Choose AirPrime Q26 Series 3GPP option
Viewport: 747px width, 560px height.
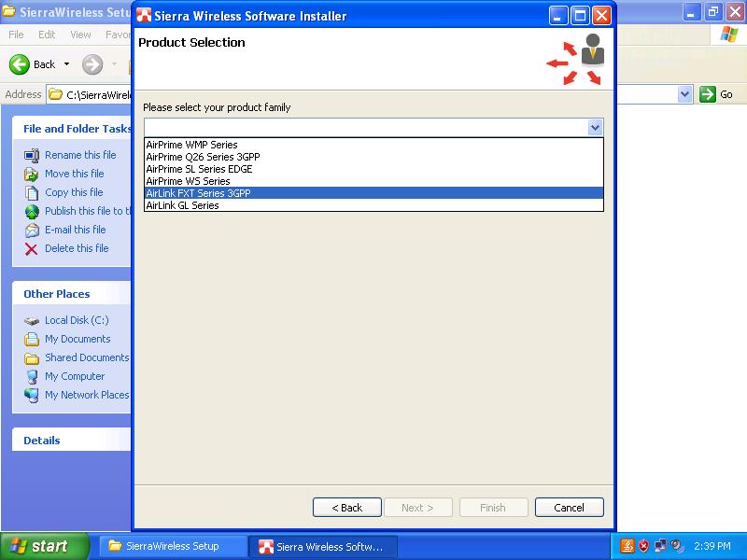click(x=374, y=157)
